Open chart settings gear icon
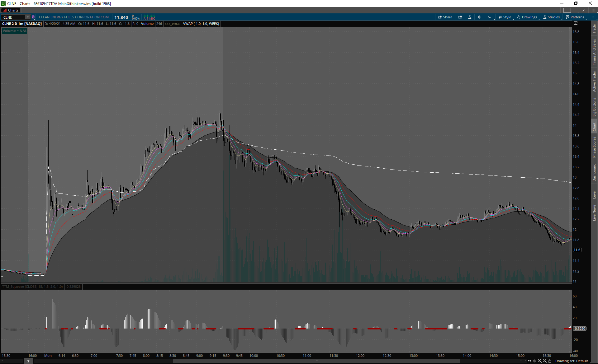 point(479,17)
